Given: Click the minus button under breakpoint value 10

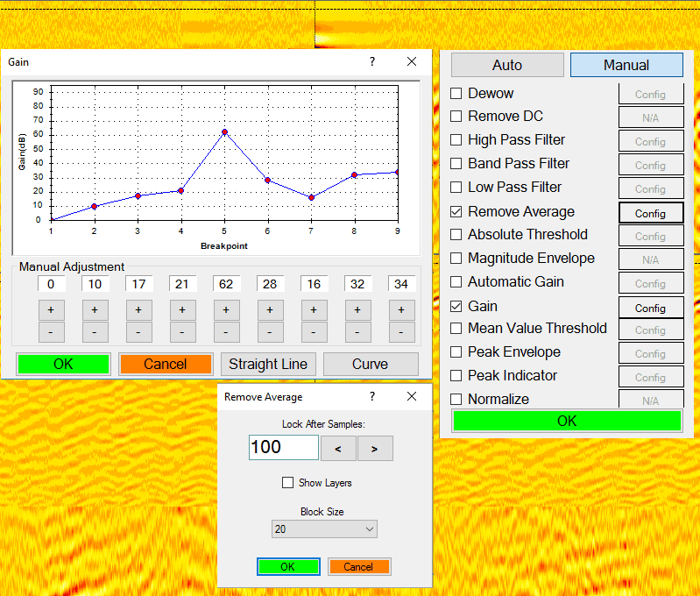Looking at the screenshot, I should coord(95,332).
